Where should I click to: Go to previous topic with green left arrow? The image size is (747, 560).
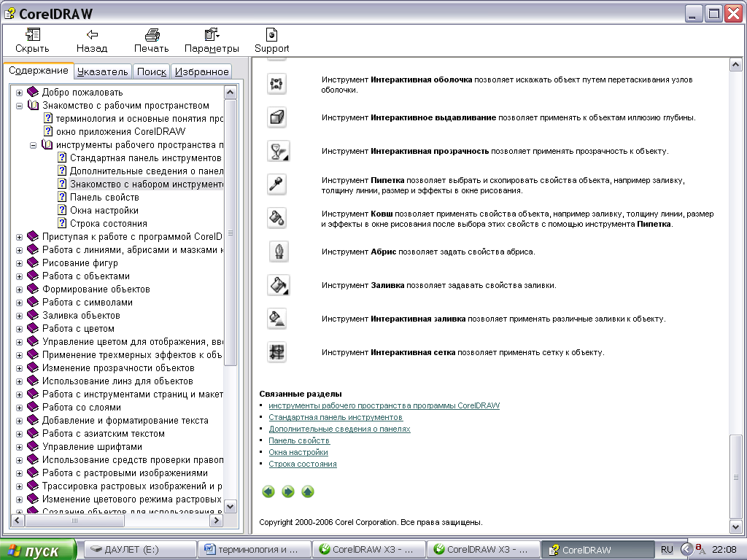[268, 491]
